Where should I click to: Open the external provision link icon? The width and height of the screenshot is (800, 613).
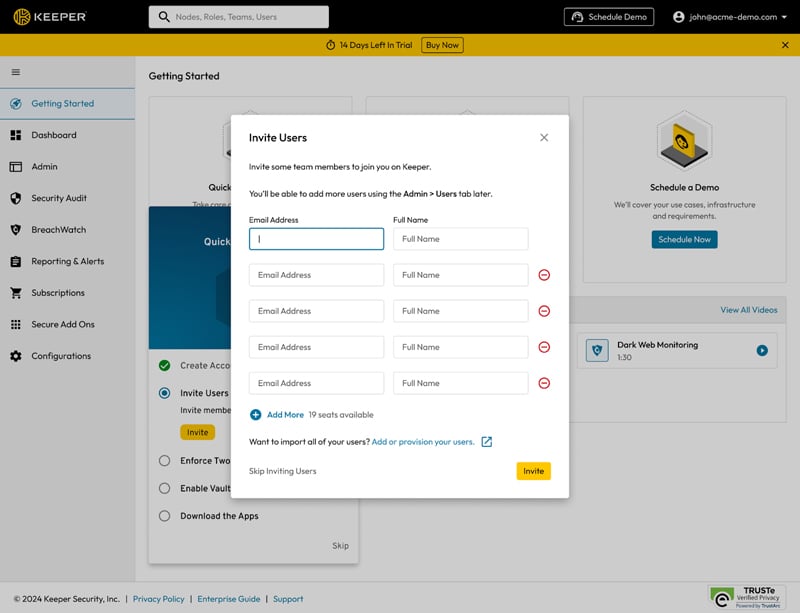(487, 442)
